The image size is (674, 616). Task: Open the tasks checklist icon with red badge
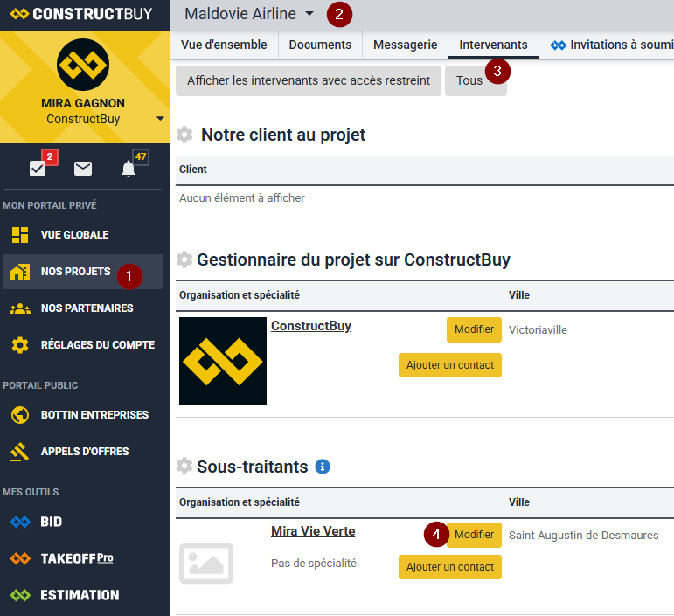coord(38,169)
